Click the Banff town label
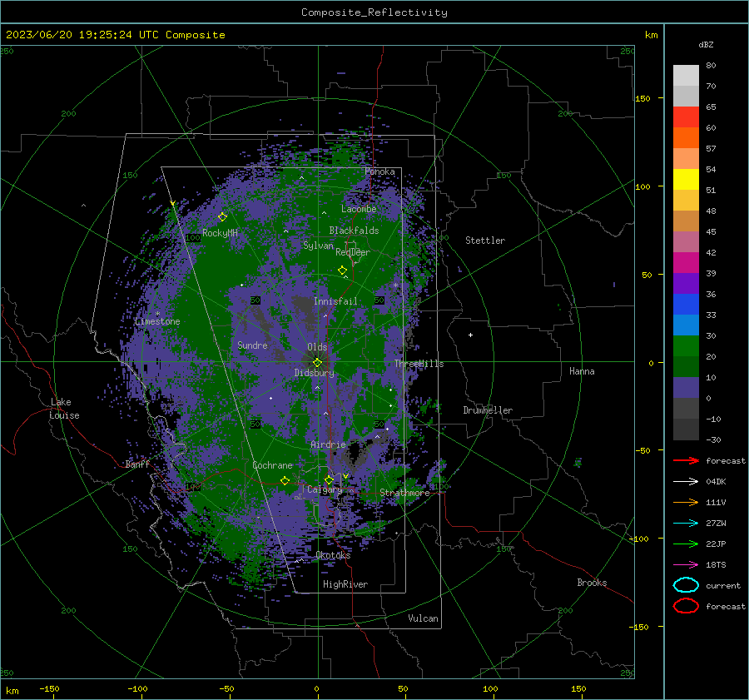 (137, 464)
